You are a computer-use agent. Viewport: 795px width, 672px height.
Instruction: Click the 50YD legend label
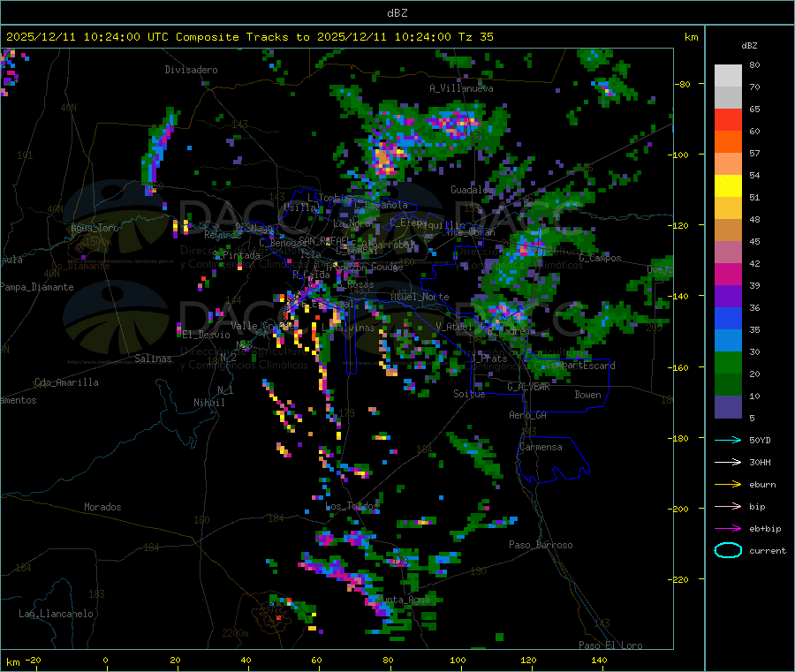[x=760, y=440]
